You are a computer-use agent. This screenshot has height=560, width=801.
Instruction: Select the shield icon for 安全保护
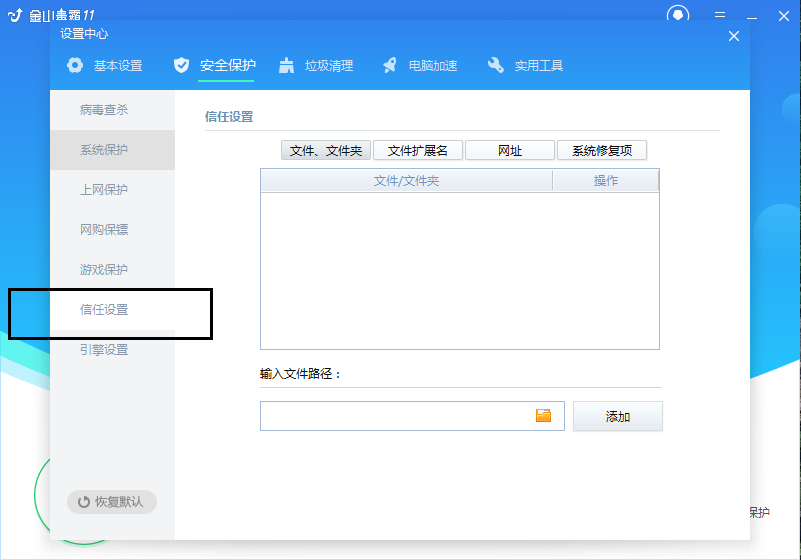click(x=181, y=66)
